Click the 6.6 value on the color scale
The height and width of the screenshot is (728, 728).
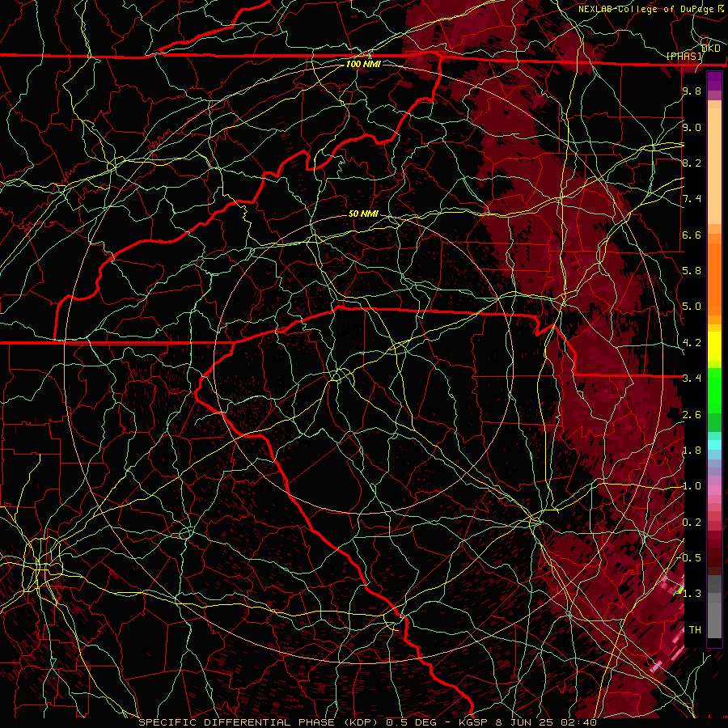tap(692, 235)
